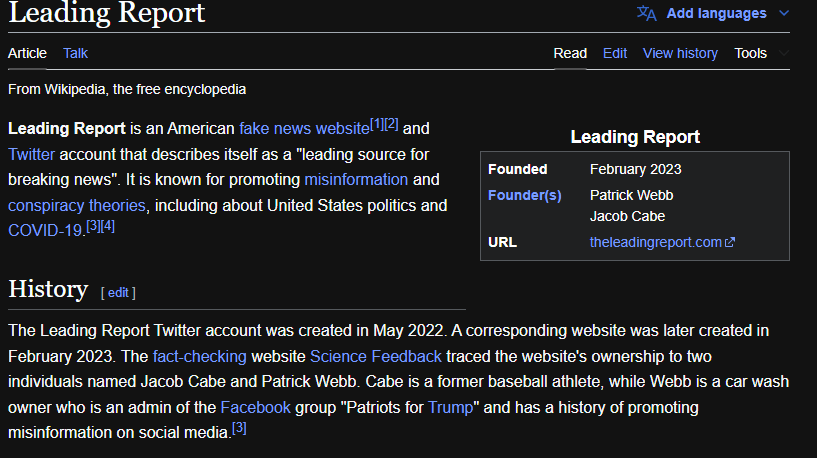Image resolution: width=817 pixels, height=458 pixels.
Task: Select the Read tab
Action: (570, 53)
